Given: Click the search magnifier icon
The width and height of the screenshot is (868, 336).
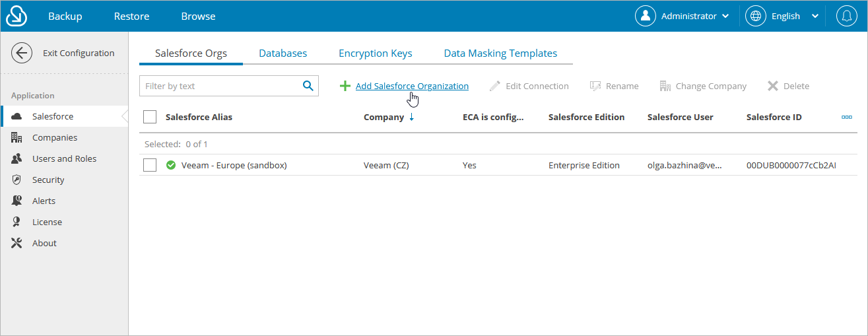Looking at the screenshot, I should [308, 86].
